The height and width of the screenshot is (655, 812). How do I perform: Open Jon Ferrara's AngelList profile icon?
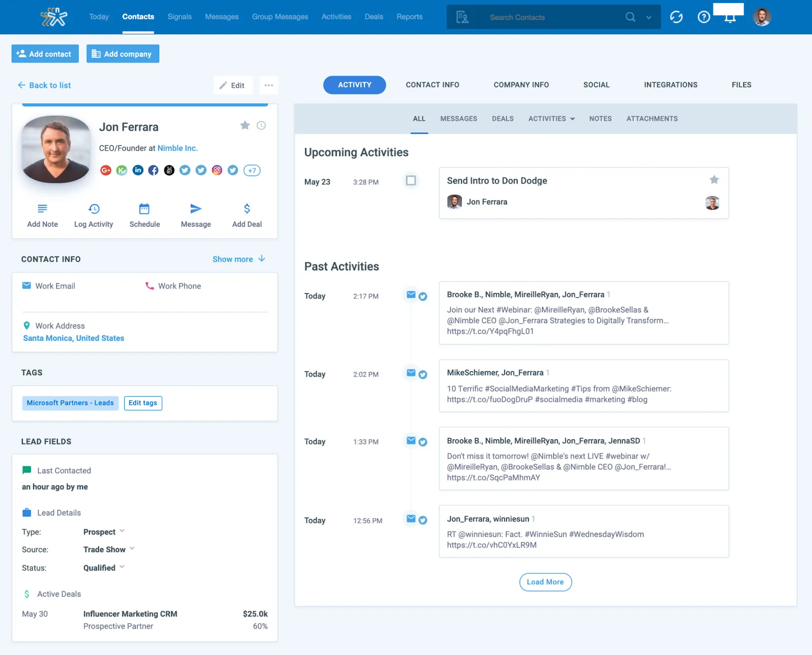(x=170, y=170)
